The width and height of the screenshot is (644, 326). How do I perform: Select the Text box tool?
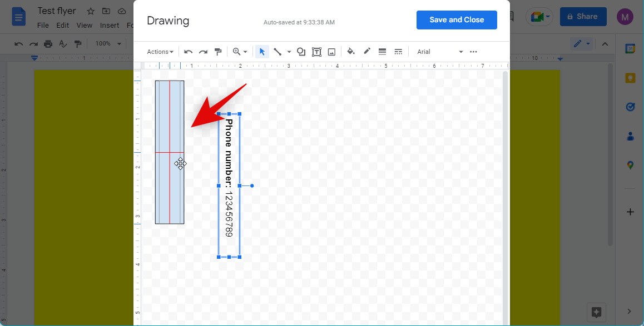(316, 52)
